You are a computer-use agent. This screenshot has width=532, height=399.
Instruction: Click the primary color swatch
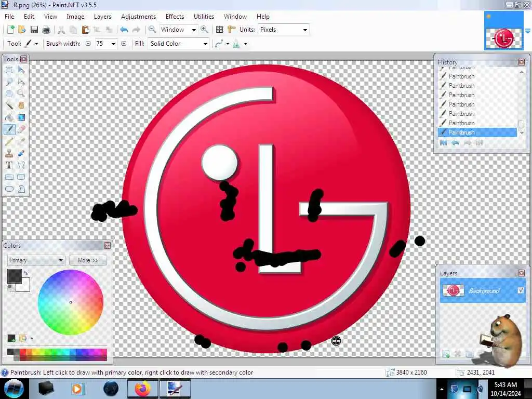click(x=14, y=276)
